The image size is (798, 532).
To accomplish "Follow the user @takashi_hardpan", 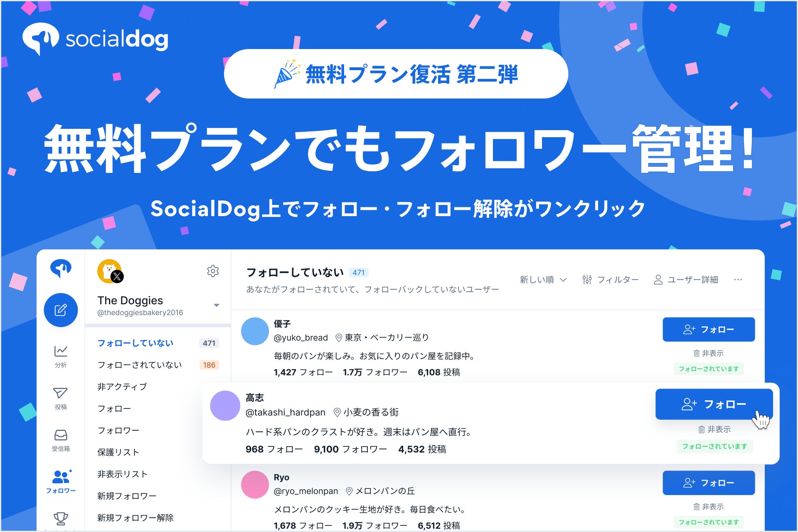I will point(714,404).
